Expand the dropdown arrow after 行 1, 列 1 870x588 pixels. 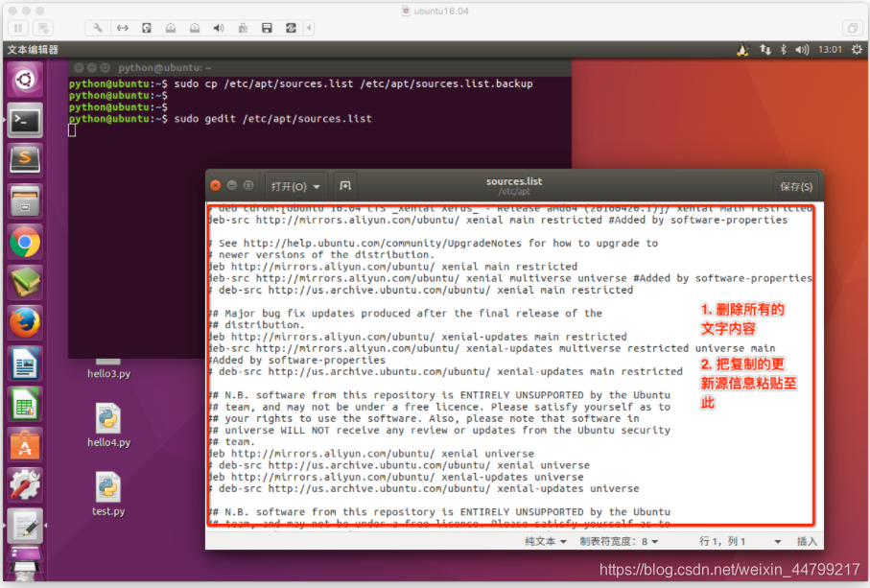point(777,542)
